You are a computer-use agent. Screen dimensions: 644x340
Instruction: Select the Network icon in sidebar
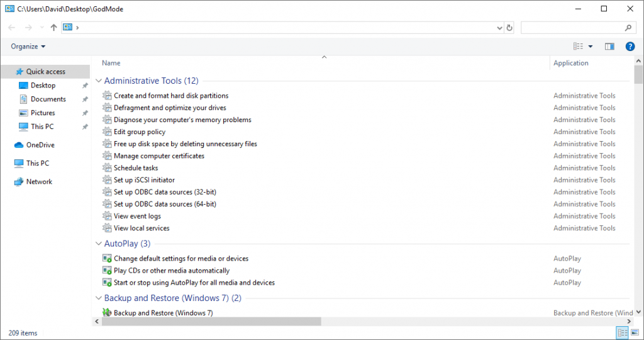tap(19, 182)
